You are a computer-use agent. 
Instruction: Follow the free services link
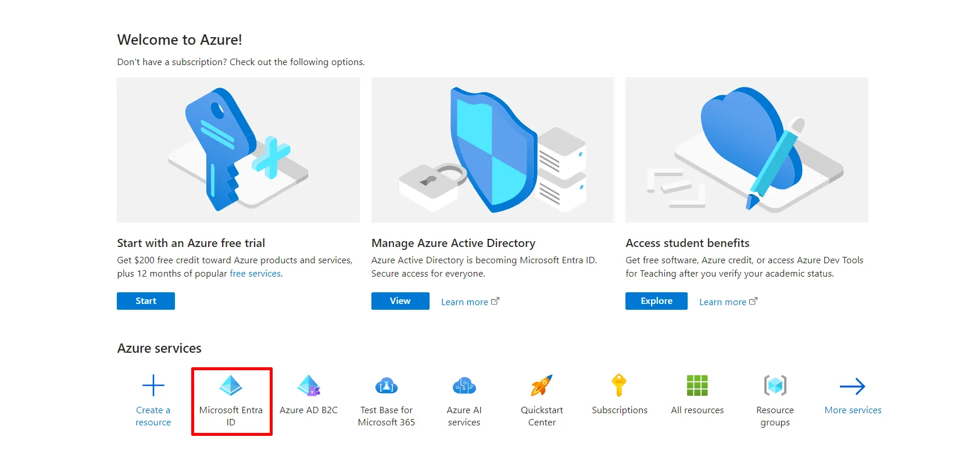255,274
